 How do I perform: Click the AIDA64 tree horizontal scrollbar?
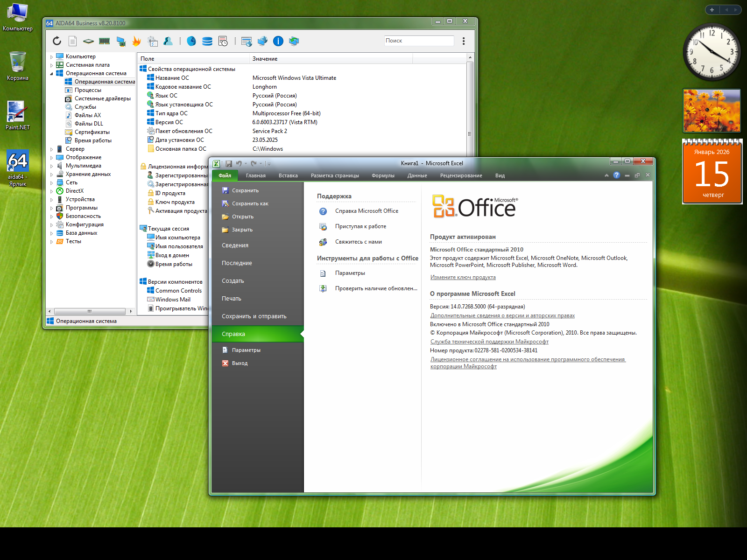pos(90,311)
